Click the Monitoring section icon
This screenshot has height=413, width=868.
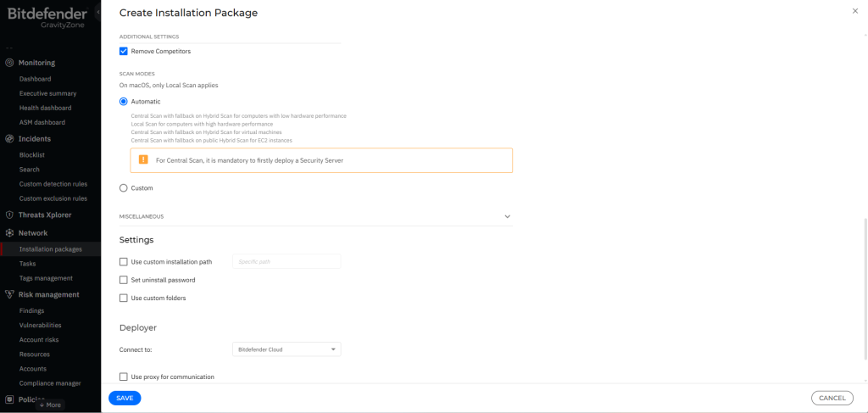click(9, 63)
